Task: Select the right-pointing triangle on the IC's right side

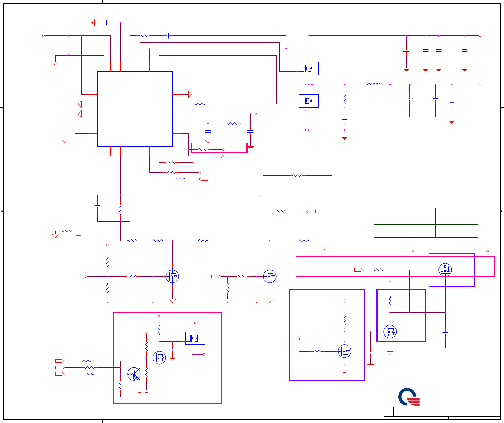Action: click(190, 94)
